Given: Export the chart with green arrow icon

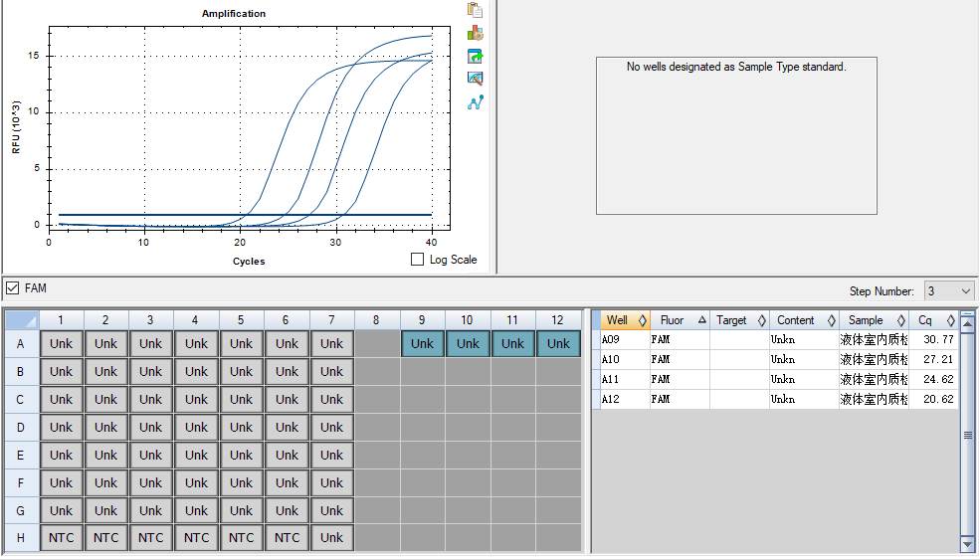Looking at the screenshot, I should tap(475, 57).
